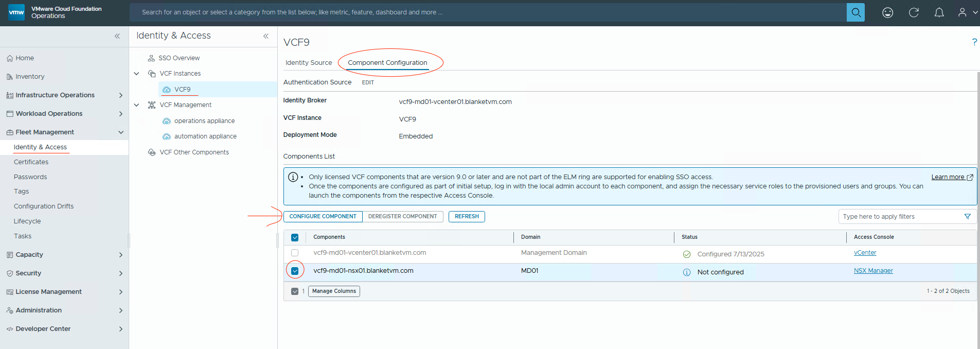
Task: Sort by Components column header
Action: pyautogui.click(x=329, y=237)
